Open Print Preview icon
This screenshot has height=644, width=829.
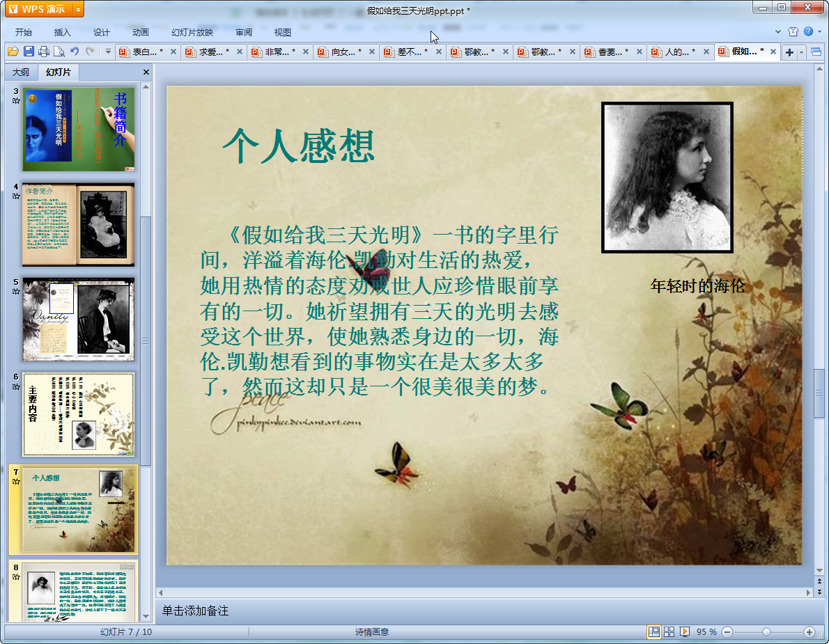(x=59, y=52)
